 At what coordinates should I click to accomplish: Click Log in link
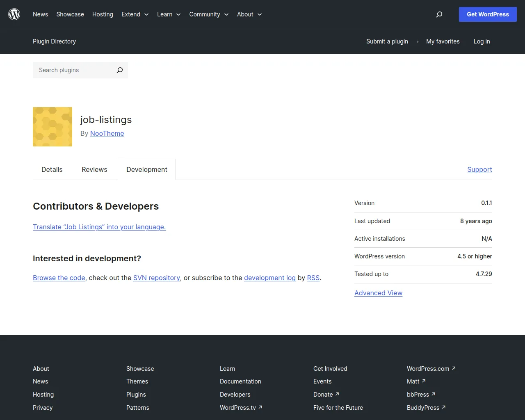[482, 41]
